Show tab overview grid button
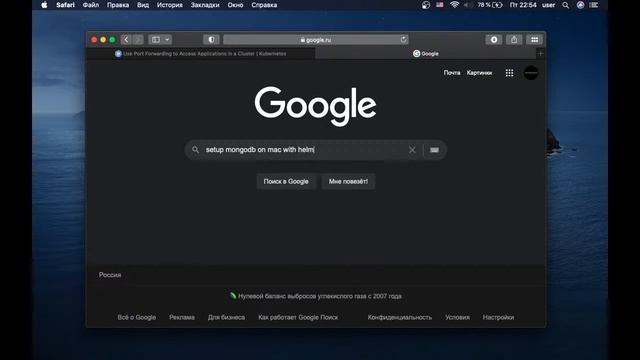Screen dimensions: 640x360 coord(534,40)
